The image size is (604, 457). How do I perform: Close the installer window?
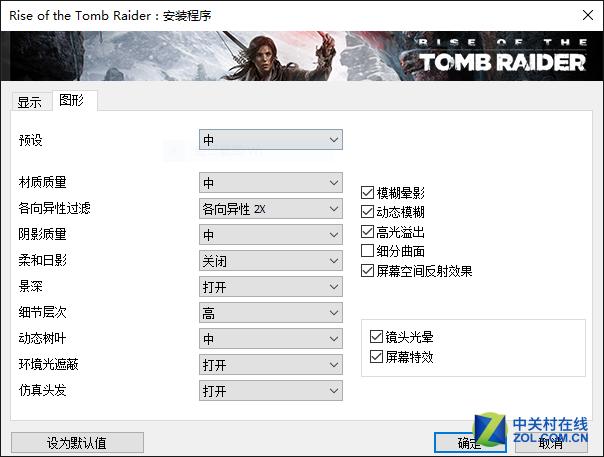point(587,15)
